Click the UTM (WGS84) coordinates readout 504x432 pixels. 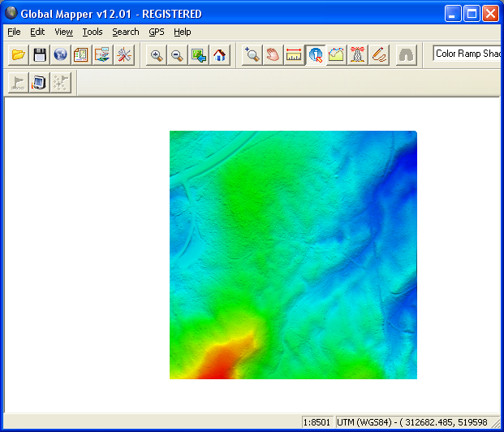click(x=411, y=422)
